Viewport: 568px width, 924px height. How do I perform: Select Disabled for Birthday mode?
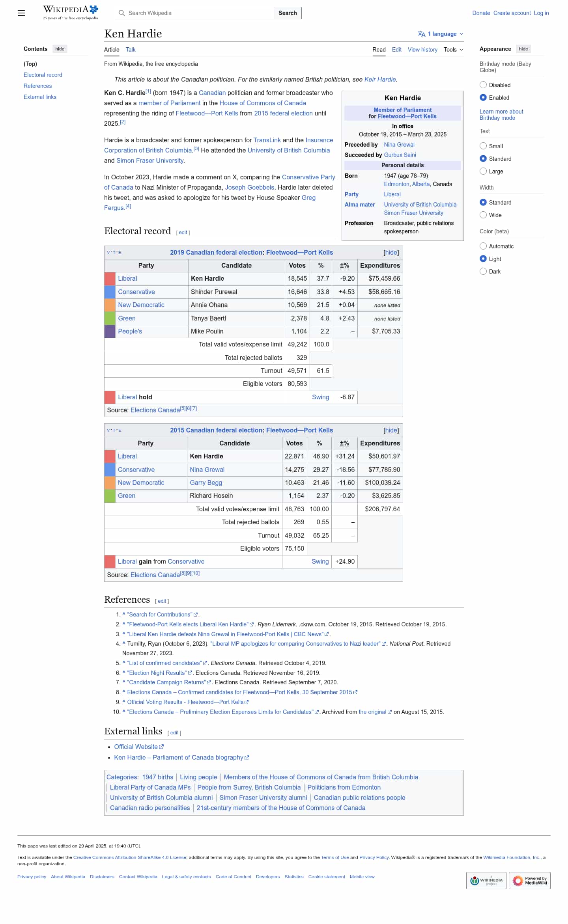(483, 85)
